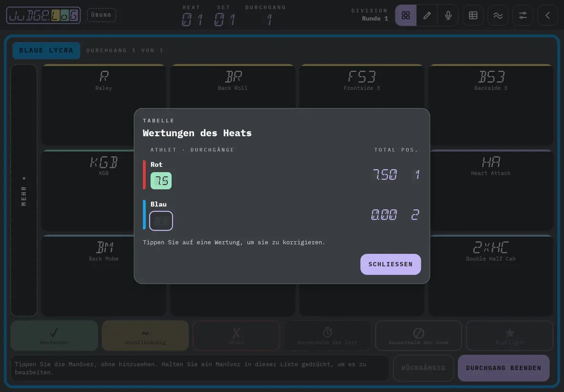Close the dialog with SCHLIESSEN
Viewport: 564px width, 392px height.
tap(390, 264)
